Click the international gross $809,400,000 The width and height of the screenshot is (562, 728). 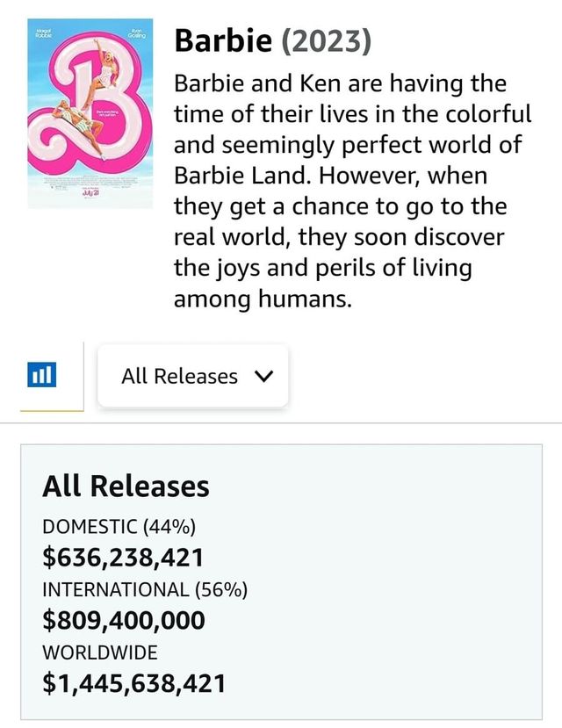124,620
